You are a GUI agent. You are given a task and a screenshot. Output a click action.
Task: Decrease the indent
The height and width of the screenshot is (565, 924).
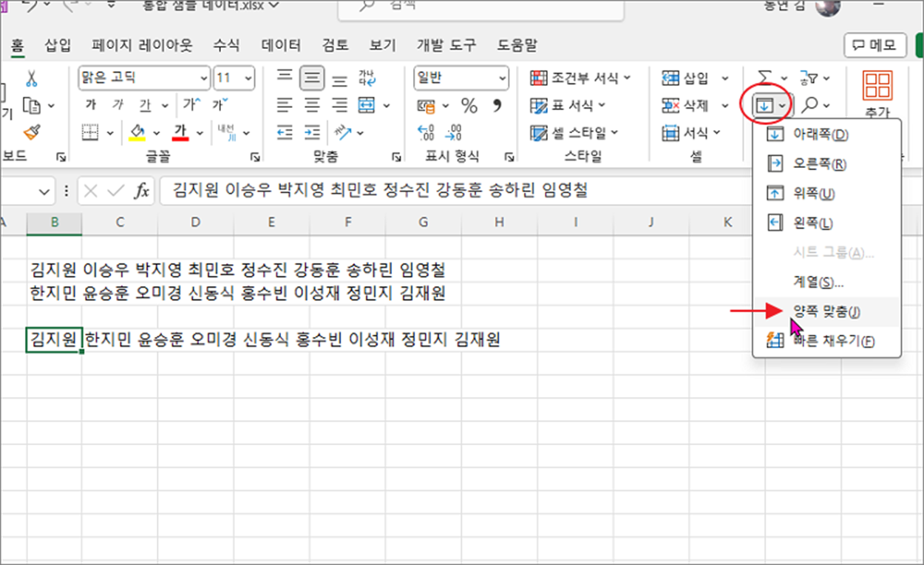284,132
